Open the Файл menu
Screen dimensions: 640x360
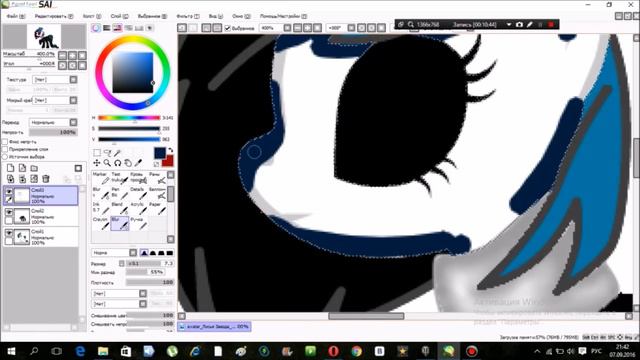click(15, 16)
